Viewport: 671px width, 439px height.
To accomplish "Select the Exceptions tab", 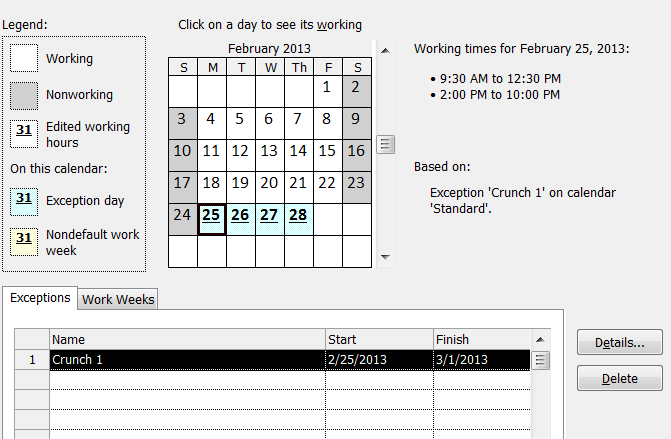I will click(x=40, y=298).
